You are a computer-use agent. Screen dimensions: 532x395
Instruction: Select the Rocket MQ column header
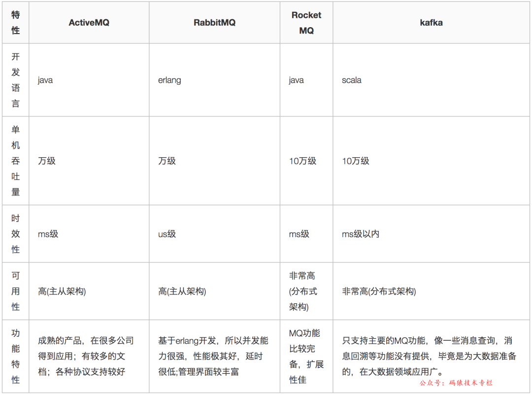(x=306, y=23)
